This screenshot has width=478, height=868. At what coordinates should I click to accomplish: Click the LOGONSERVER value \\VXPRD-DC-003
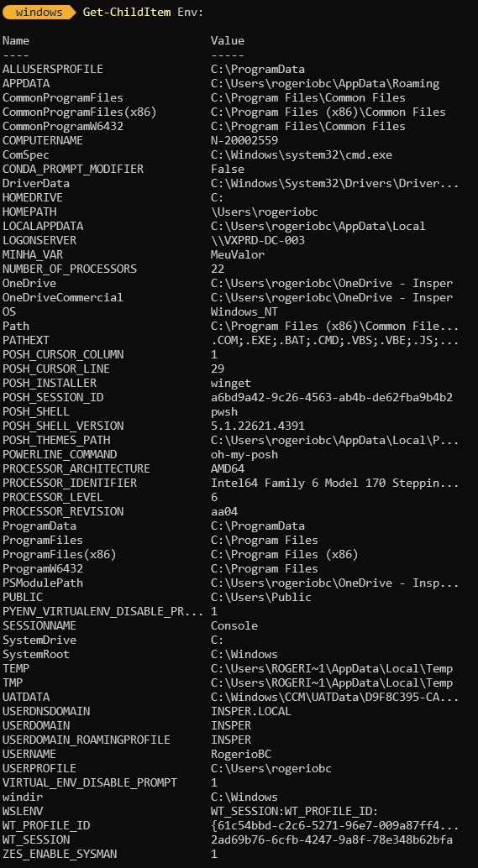tap(258, 240)
